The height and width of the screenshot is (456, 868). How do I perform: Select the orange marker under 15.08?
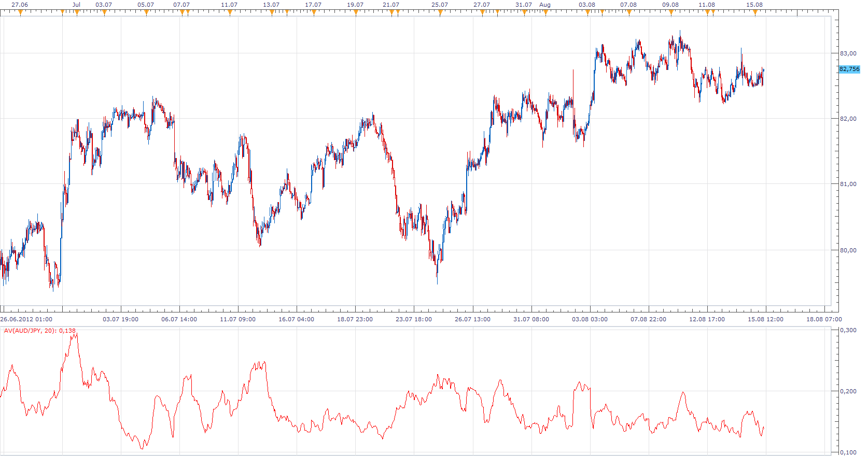click(x=755, y=12)
